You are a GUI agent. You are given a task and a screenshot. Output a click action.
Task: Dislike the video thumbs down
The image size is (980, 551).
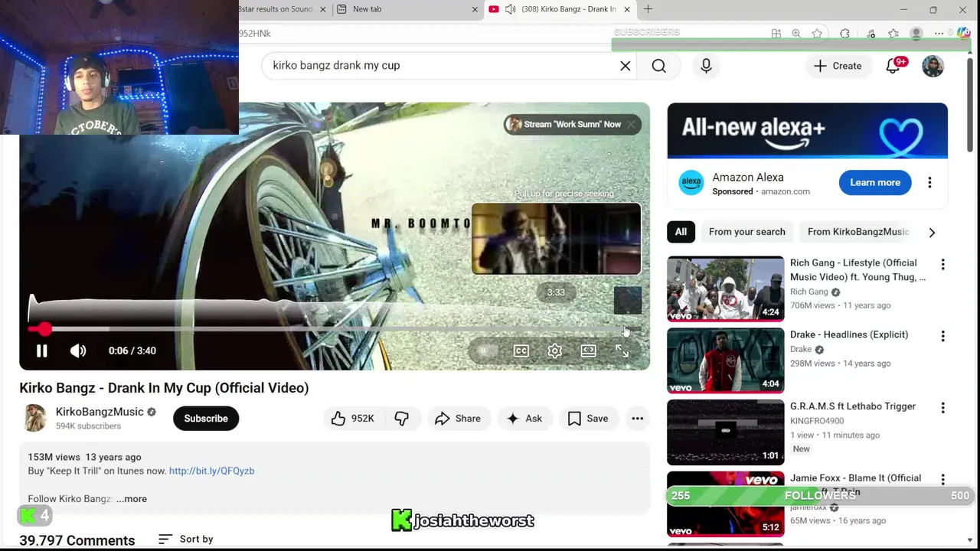[x=401, y=419]
